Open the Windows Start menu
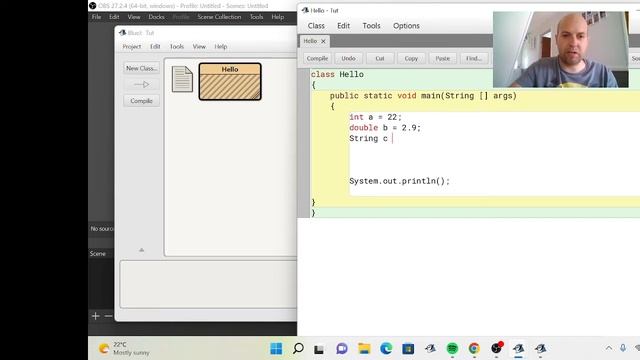The image size is (640, 360). tap(276, 349)
